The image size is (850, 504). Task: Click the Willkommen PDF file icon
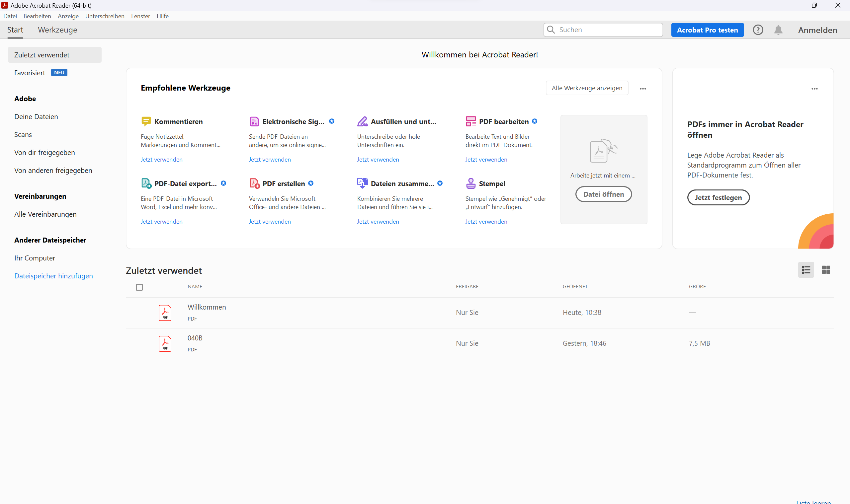click(165, 313)
